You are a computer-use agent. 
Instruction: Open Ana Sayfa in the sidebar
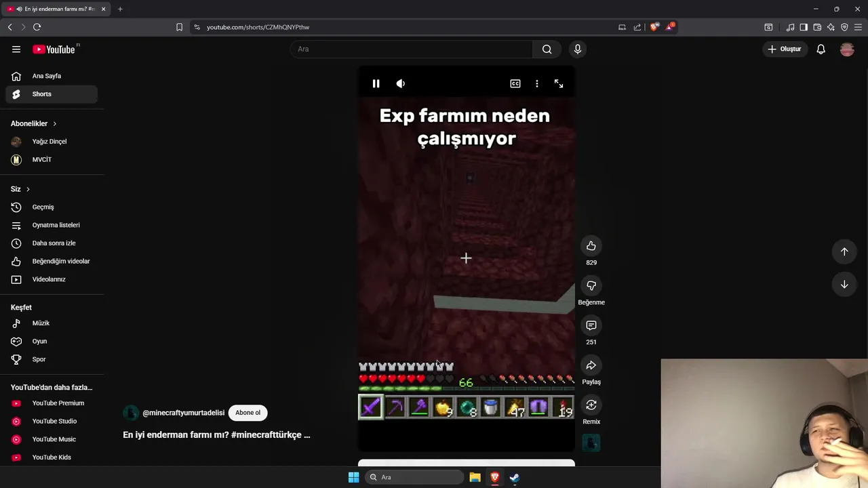point(52,76)
